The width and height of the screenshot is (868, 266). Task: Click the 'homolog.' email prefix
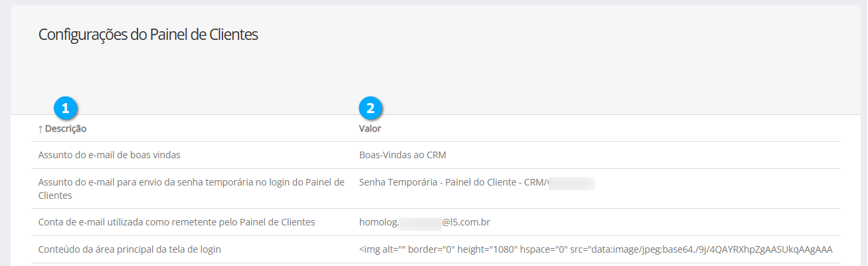point(379,222)
